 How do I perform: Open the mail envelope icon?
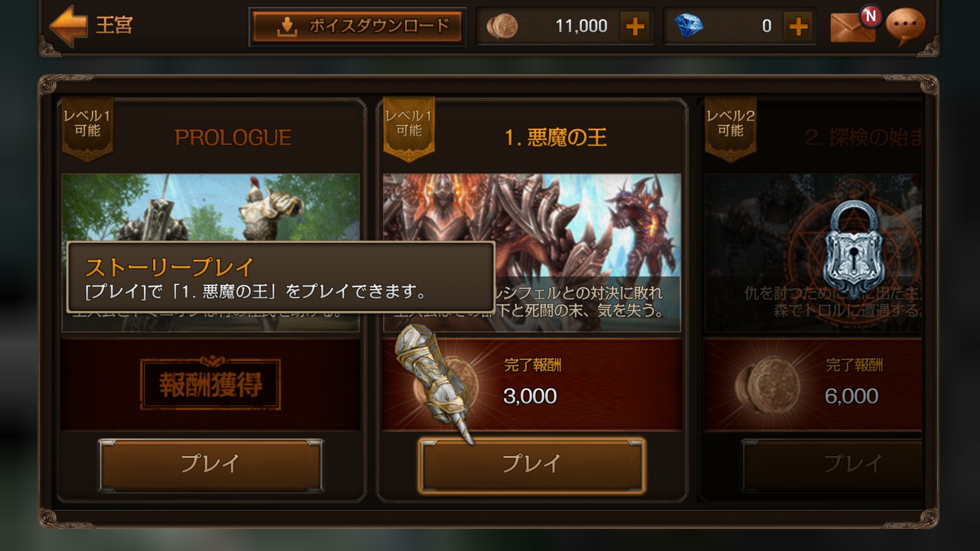point(853,28)
